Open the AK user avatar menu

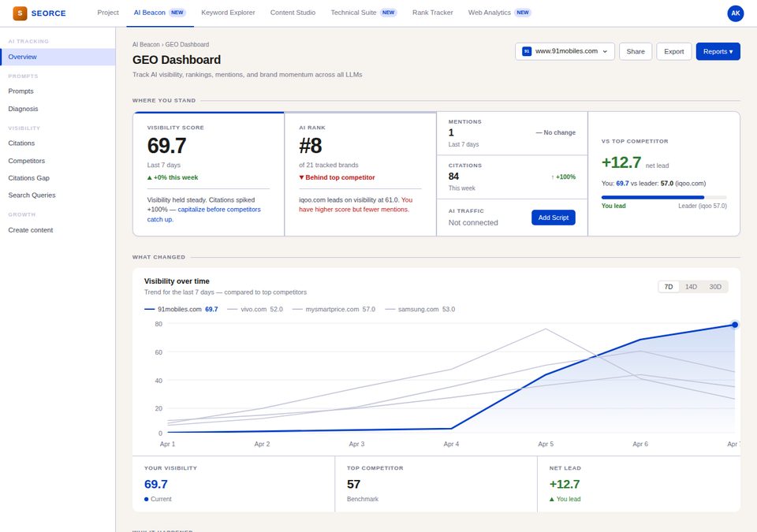tap(735, 13)
